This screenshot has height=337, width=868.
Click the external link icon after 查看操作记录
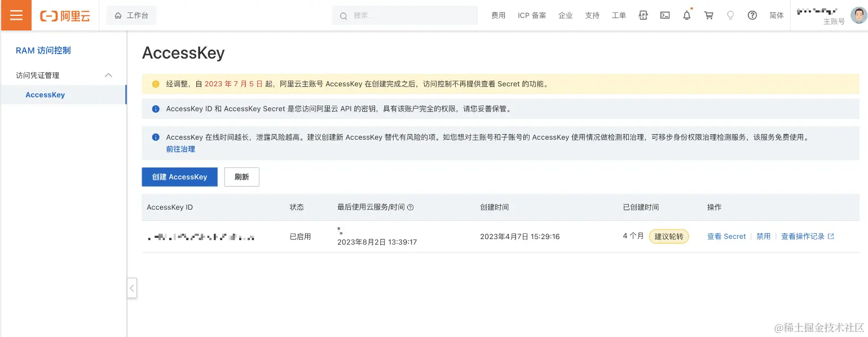(831, 237)
